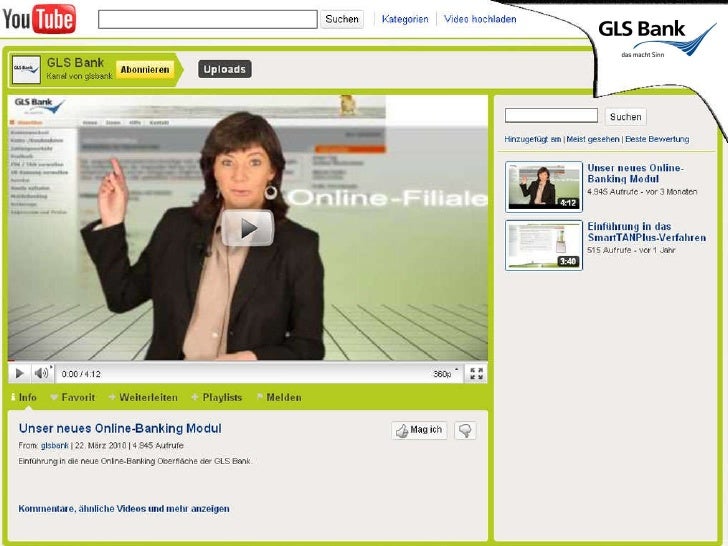This screenshot has height=546, width=728.
Task: Open the Favorit tab
Action: [73, 397]
